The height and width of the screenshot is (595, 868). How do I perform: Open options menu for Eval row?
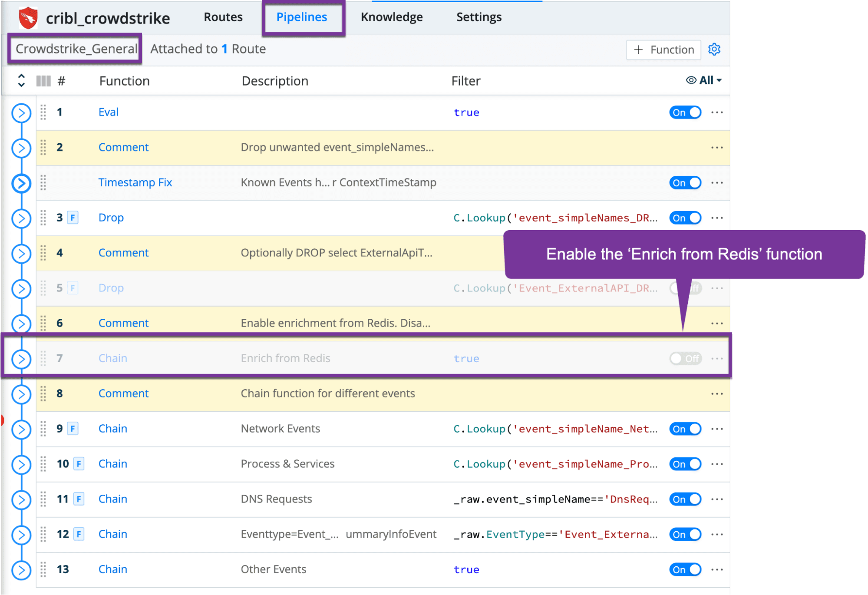(x=717, y=112)
